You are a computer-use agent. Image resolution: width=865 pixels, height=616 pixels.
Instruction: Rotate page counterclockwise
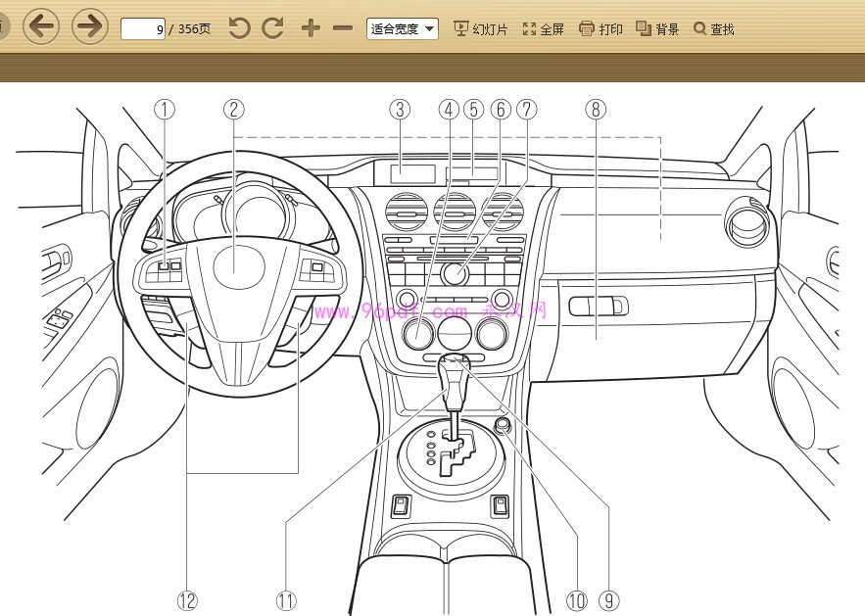[x=239, y=27]
